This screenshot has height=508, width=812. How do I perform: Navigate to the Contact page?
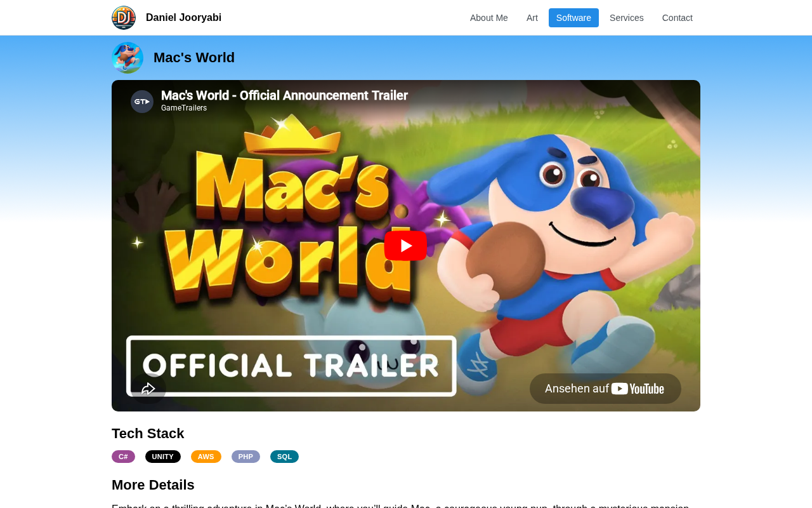(678, 18)
